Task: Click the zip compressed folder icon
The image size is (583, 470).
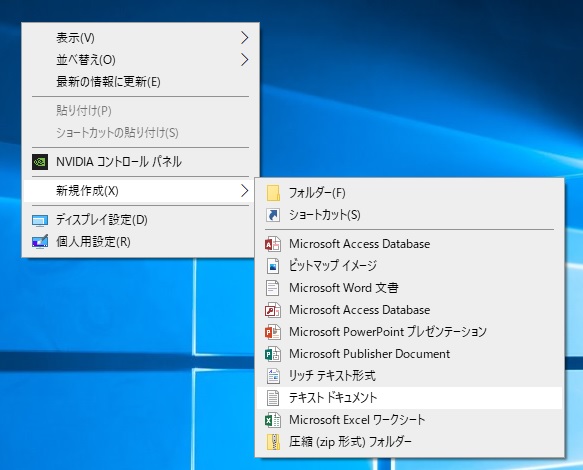Action: tap(273, 442)
